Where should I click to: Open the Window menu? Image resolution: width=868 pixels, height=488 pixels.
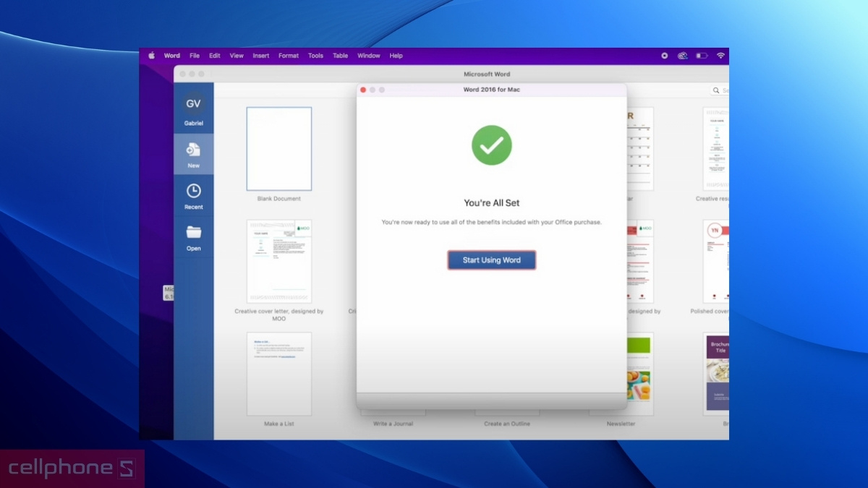(x=369, y=56)
